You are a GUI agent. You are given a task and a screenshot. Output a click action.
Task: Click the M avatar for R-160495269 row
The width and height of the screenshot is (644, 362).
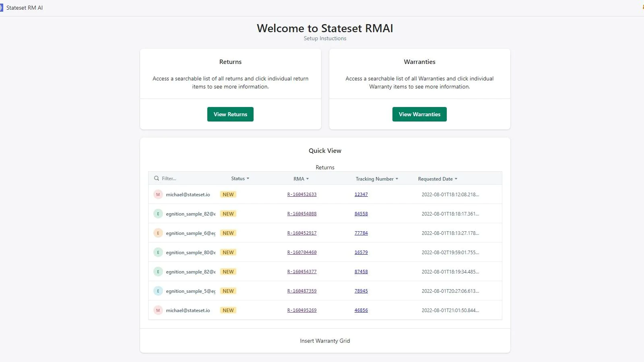pyautogui.click(x=158, y=310)
